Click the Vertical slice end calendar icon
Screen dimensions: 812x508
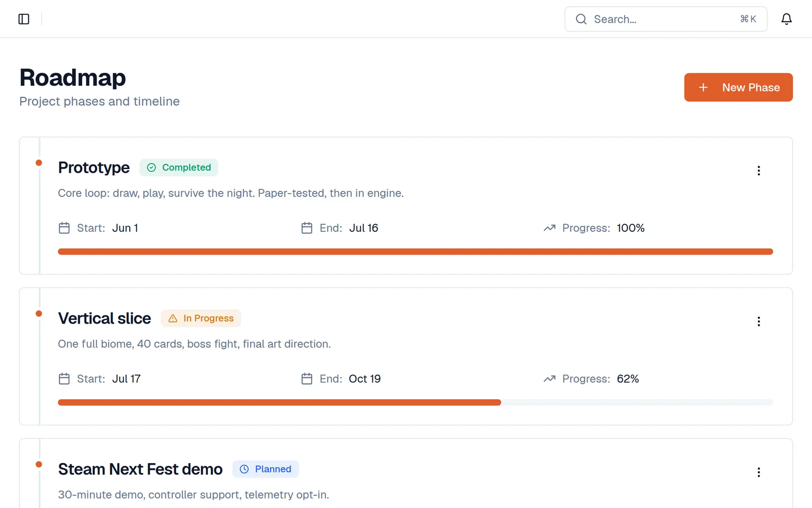coord(307,379)
